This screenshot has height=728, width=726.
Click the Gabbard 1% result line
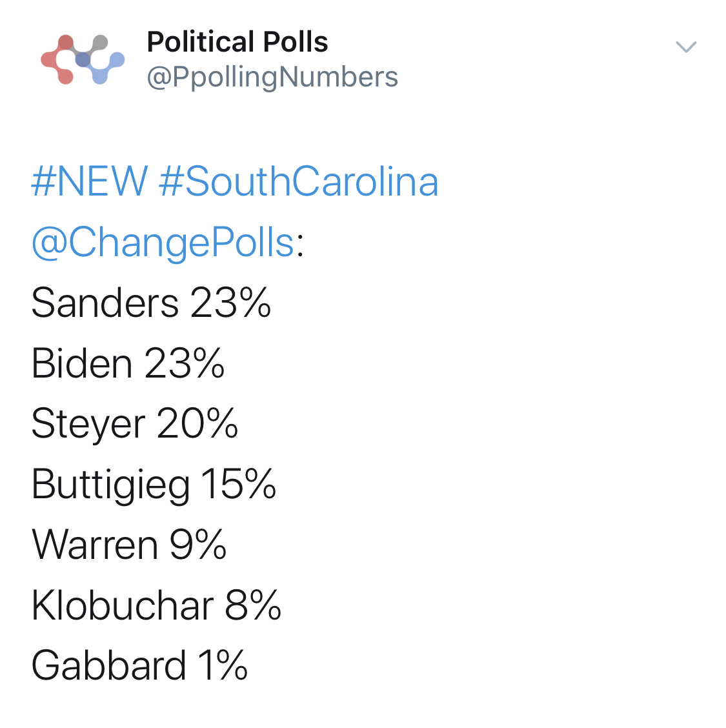pos(139,666)
